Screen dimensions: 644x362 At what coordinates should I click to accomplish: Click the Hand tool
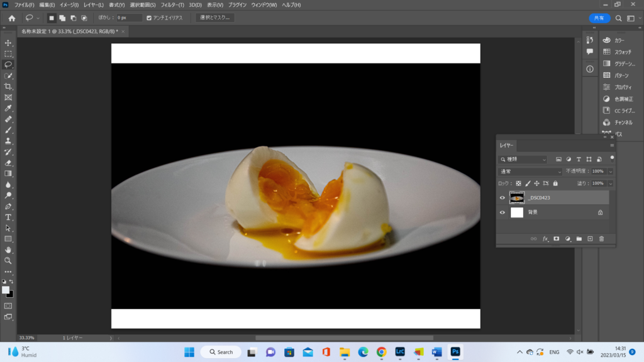point(8,250)
